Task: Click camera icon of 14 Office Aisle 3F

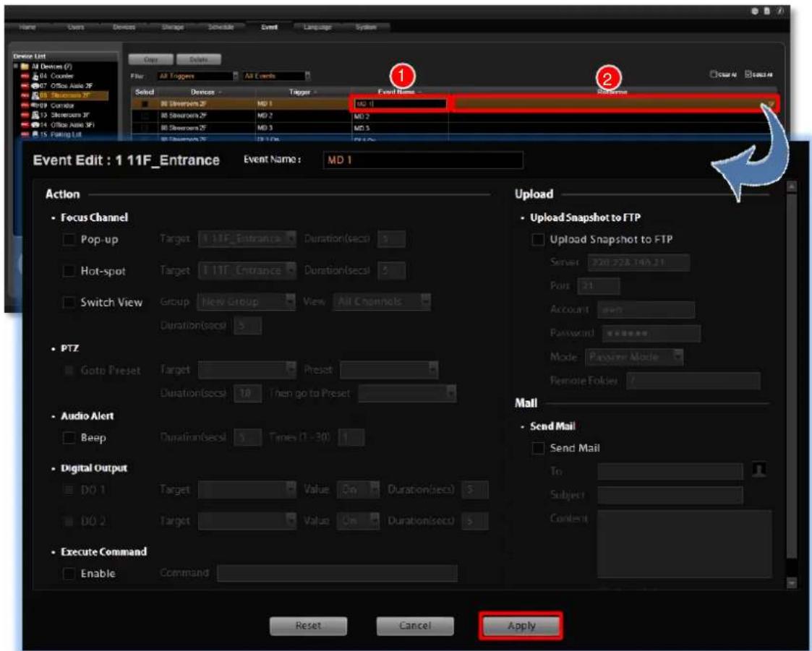Action: [x=35, y=125]
